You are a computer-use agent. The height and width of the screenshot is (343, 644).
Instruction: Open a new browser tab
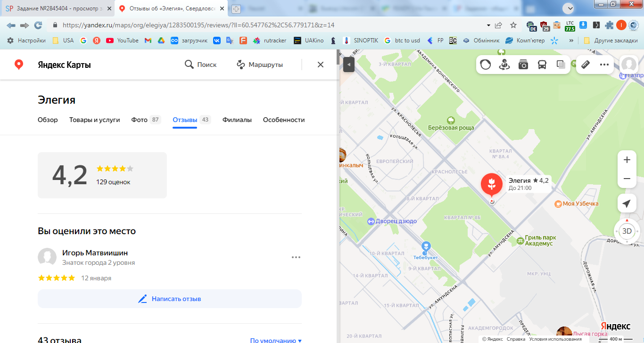point(236,8)
